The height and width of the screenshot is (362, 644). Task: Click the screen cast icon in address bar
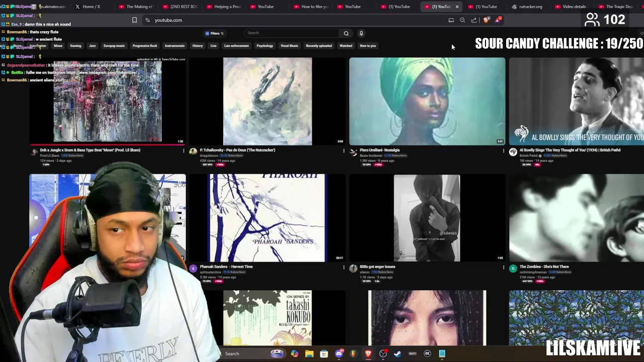[x=451, y=20]
